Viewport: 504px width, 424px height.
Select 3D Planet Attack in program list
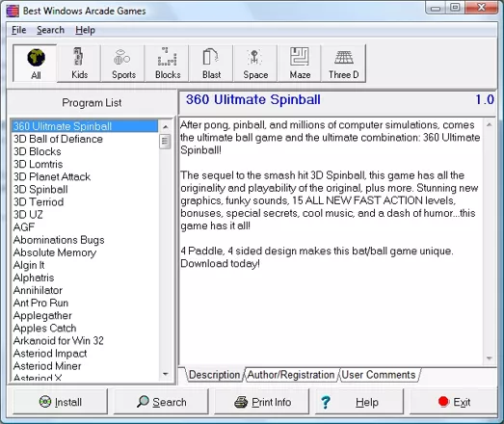(52, 176)
